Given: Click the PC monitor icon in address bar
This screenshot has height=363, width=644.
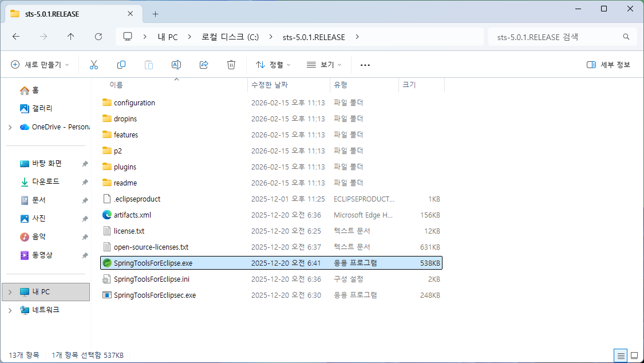Looking at the screenshot, I should pyautogui.click(x=128, y=37).
